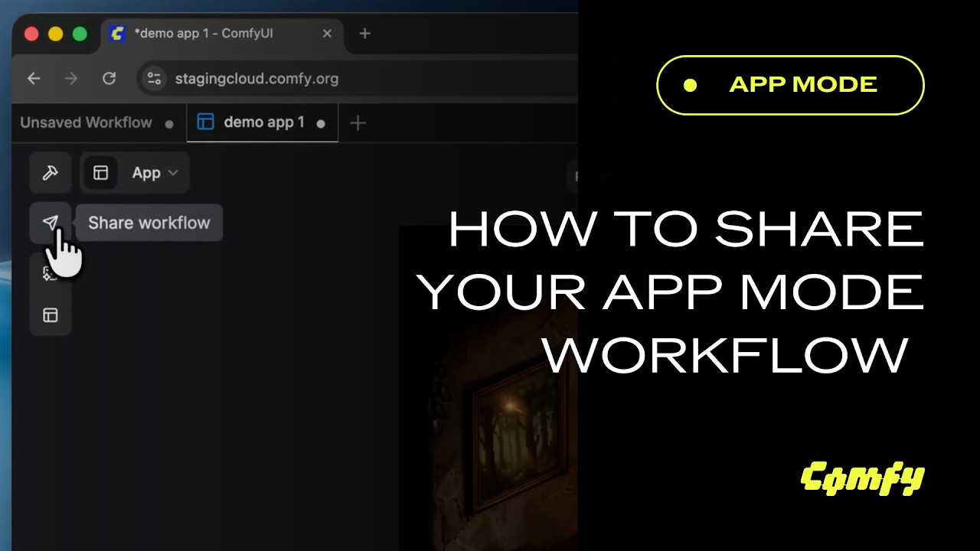Close the demo app 1 - ComfyUI browser tab
This screenshot has width=980, height=551.
click(x=327, y=34)
